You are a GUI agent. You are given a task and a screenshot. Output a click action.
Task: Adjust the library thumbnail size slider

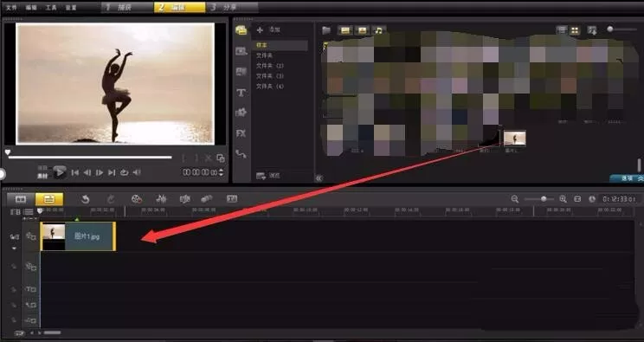tap(621, 29)
